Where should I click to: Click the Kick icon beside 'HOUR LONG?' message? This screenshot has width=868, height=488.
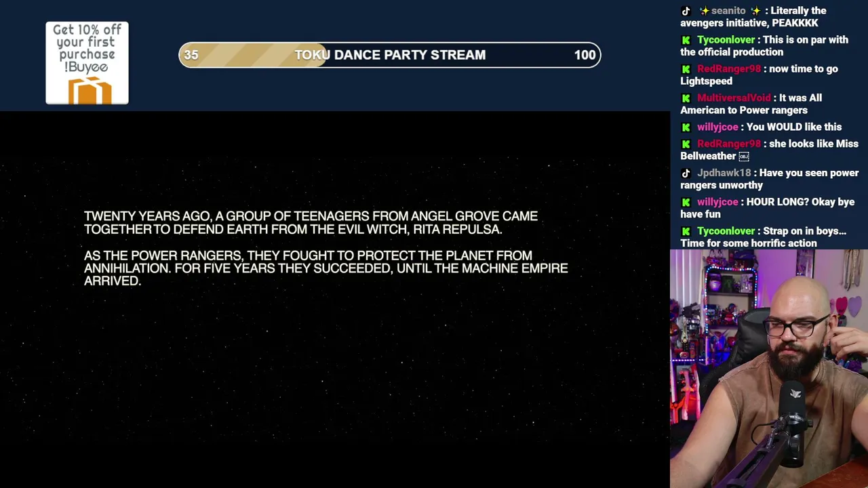[x=686, y=203]
